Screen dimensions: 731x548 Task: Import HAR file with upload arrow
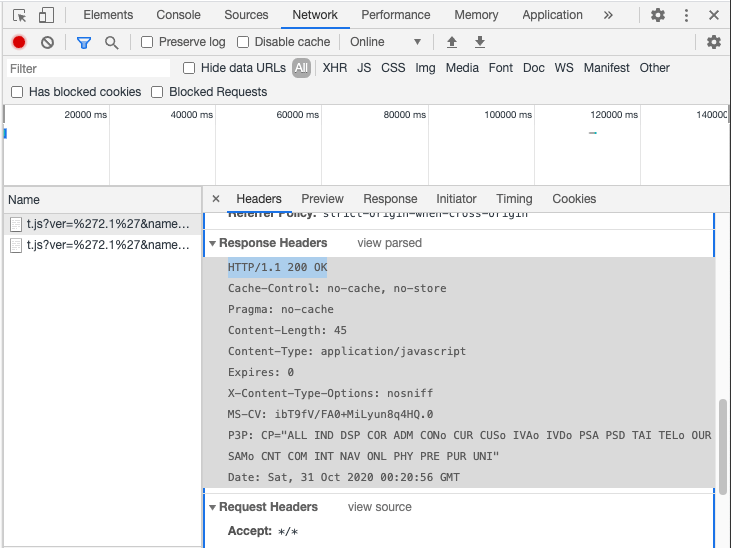pyautogui.click(x=452, y=42)
